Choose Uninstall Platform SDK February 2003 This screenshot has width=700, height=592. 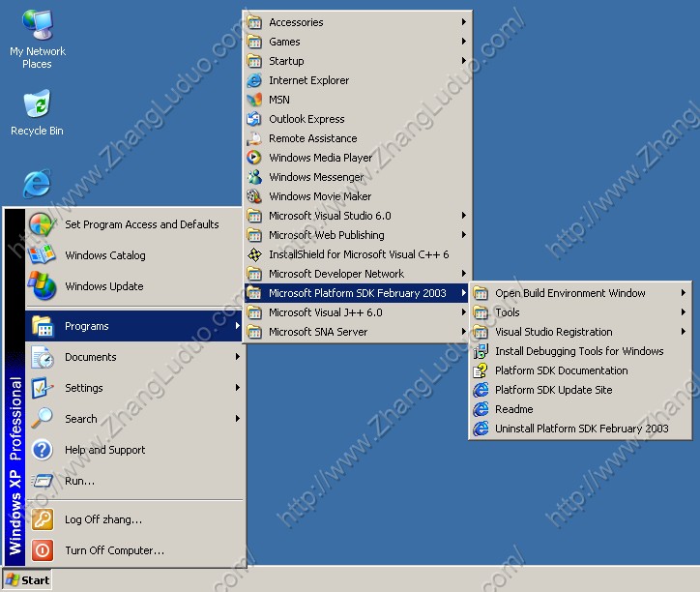580,429
